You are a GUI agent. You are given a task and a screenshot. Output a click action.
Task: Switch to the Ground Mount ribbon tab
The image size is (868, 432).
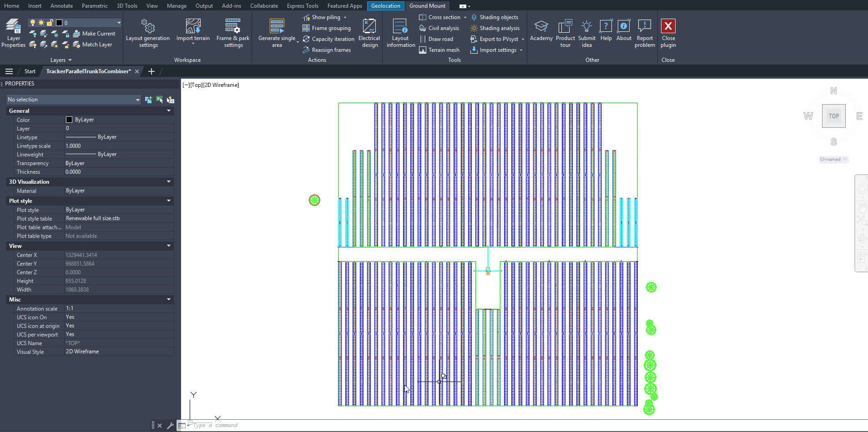pyautogui.click(x=427, y=6)
